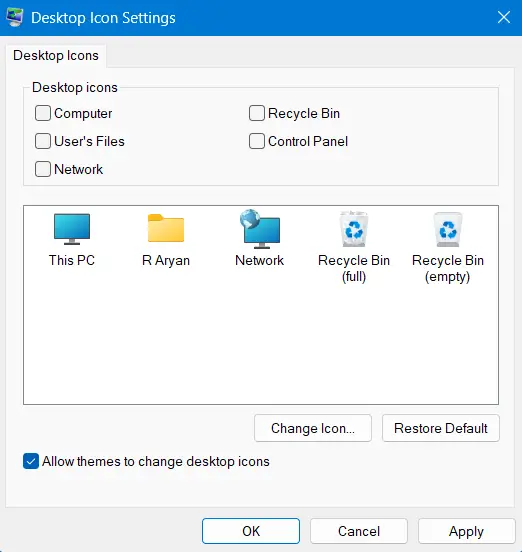Image resolution: width=522 pixels, height=552 pixels.
Task: Check the Recycle Bin checkbox
Action: (257, 113)
